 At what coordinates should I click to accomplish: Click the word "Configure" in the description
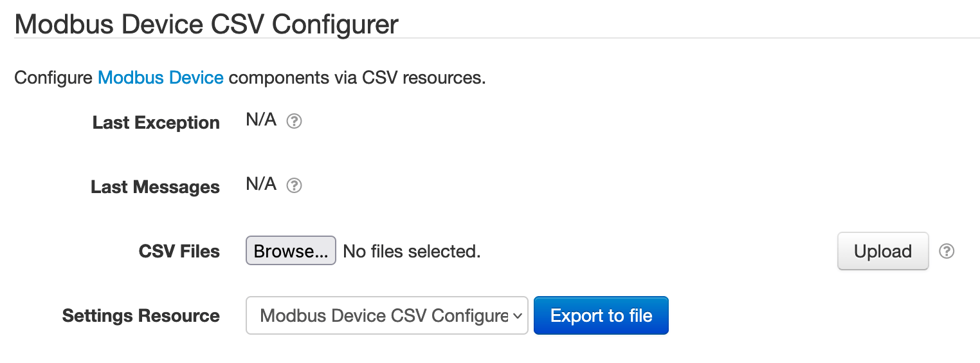53,78
